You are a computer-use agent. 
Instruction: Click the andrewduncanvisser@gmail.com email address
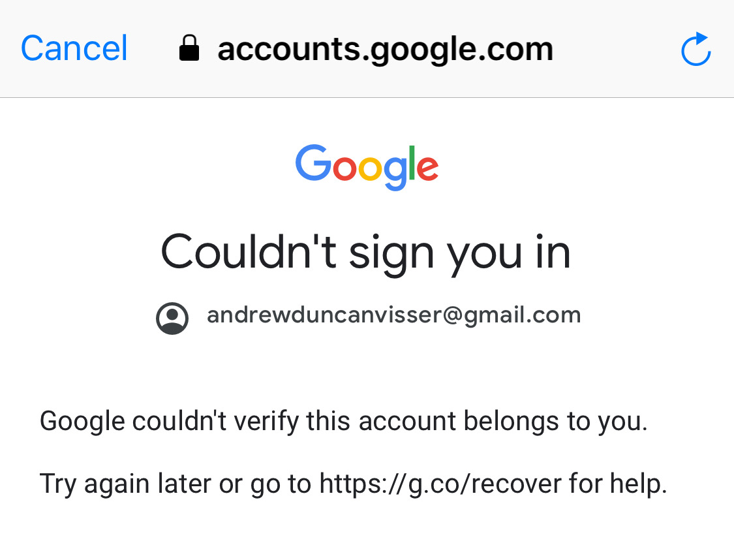[x=393, y=316]
